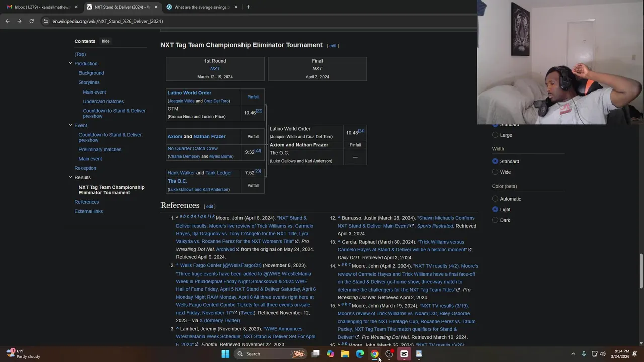Screen dimensions: 644x362
Task: Open the Archived link in reference 1
Action: (225, 249)
